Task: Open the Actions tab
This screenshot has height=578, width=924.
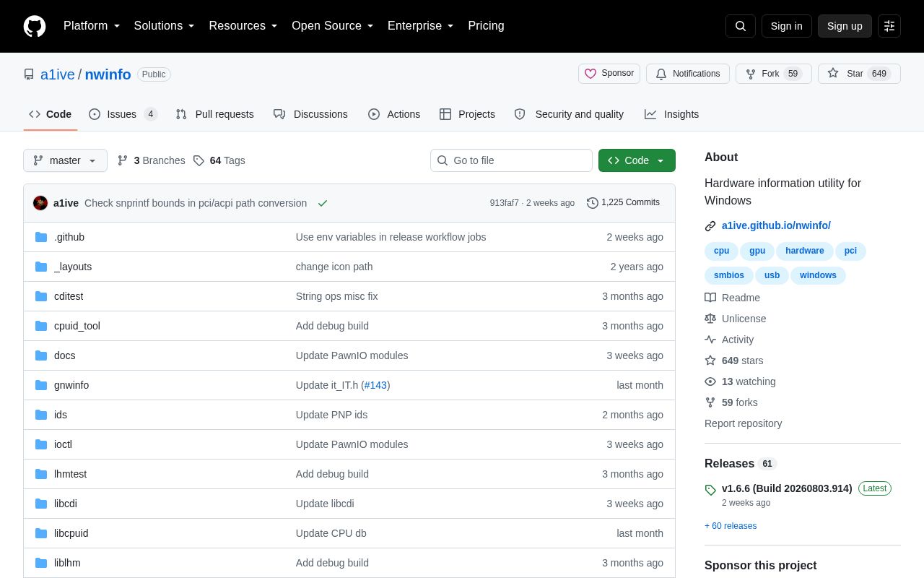Action: [x=394, y=114]
